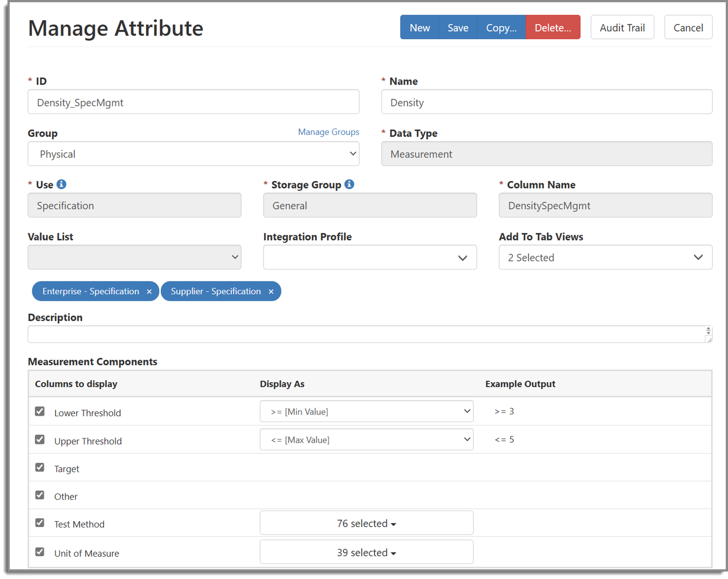Expand the Integration Profile dropdown
Screen dimensions: 728x579
pyautogui.click(x=370, y=257)
